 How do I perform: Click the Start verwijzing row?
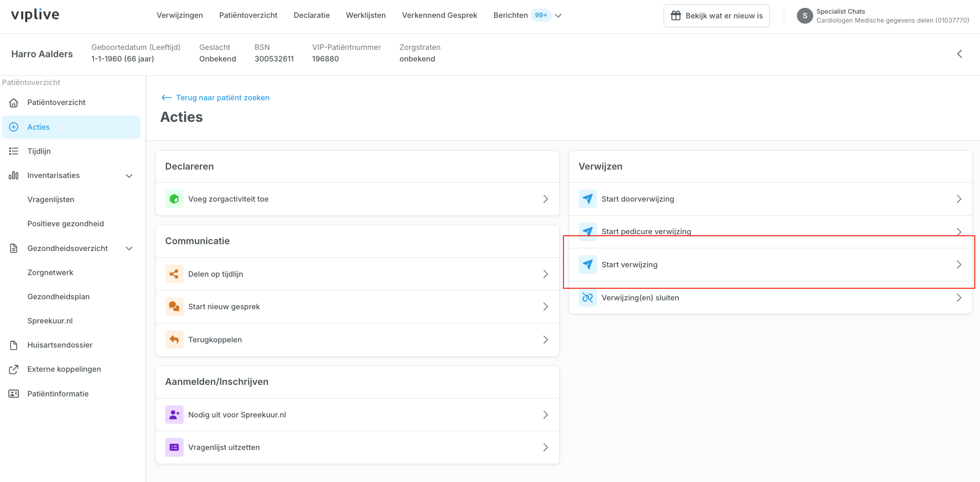click(x=770, y=265)
